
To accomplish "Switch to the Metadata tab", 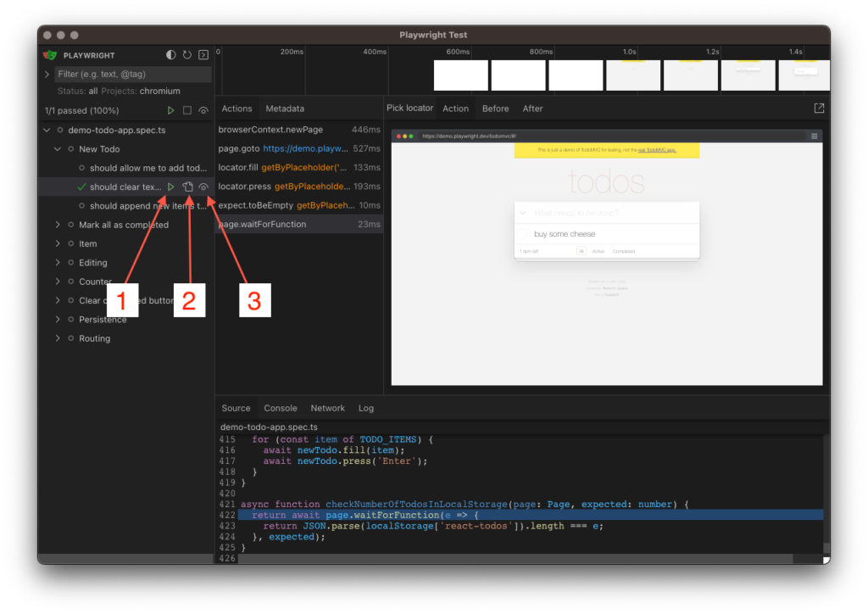I will [x=285, y=108].
